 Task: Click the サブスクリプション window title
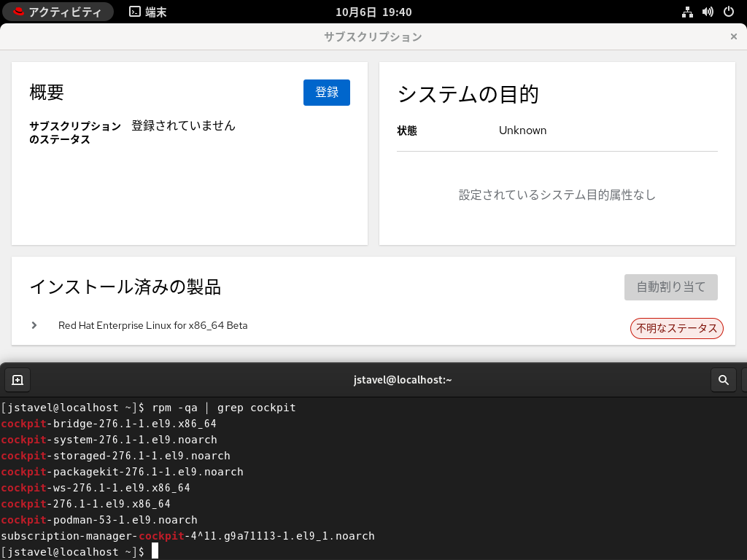click(x=373, y=36)
